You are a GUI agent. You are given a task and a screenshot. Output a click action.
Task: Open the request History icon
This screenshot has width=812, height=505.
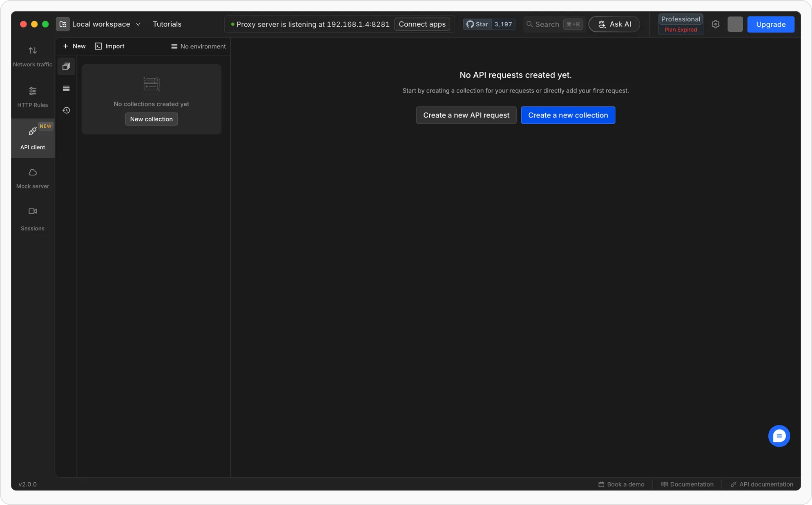[66, 110]
